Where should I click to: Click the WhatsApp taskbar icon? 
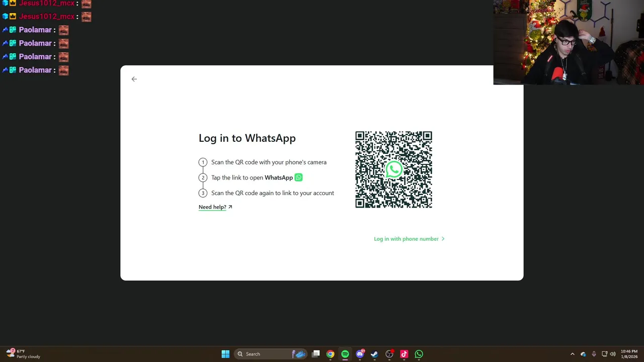(x=419, y=354)
